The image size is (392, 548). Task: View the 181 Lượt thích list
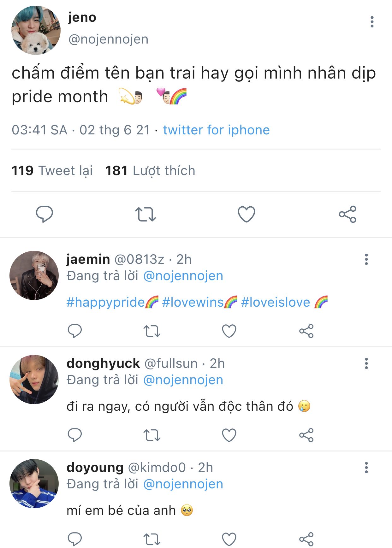point(150,171)
